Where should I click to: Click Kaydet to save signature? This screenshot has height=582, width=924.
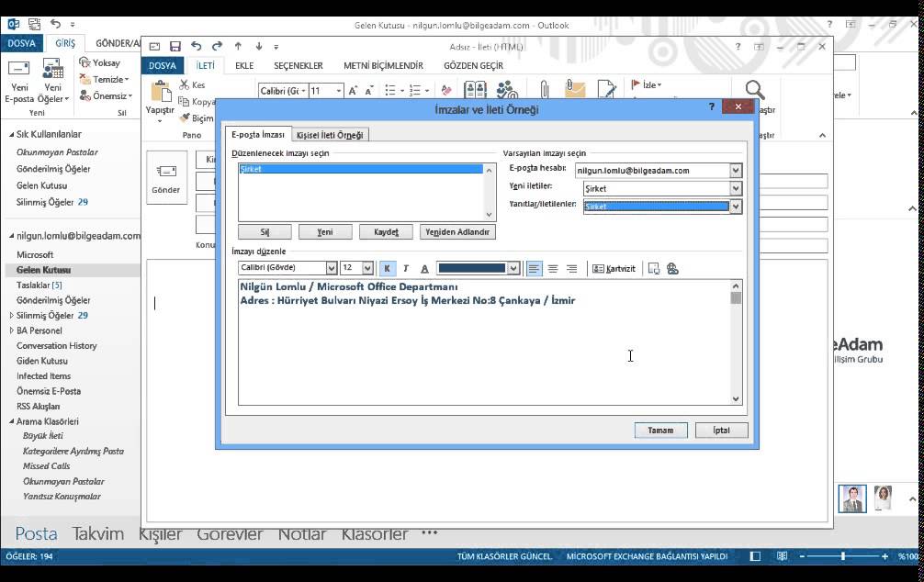386,232
